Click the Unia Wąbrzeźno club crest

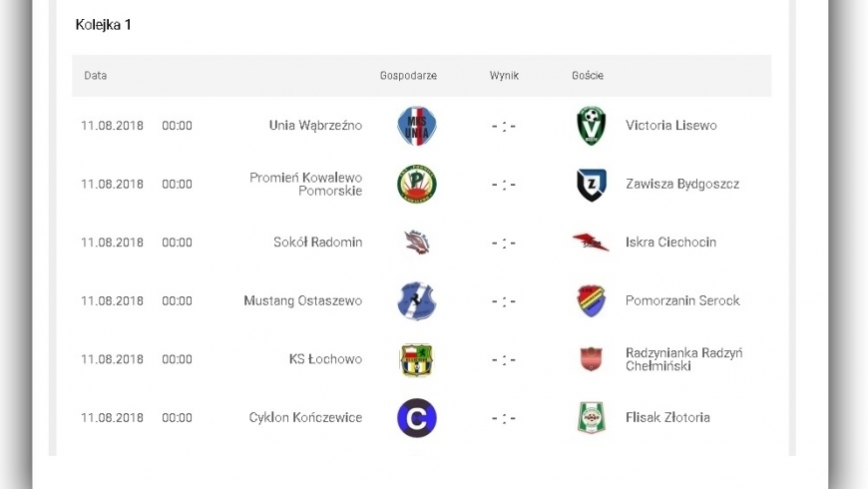point(417,126)
